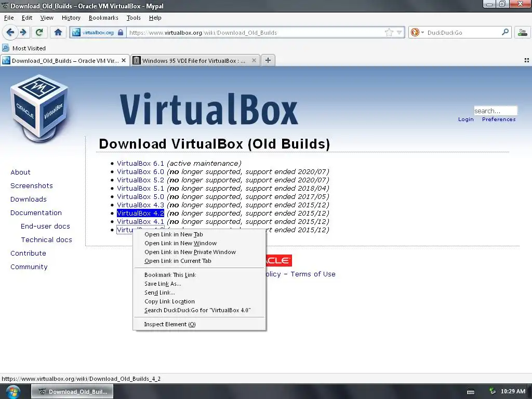532x399 pixels.
Task: Select Bookmark This Link
Action: coord(199,275)
